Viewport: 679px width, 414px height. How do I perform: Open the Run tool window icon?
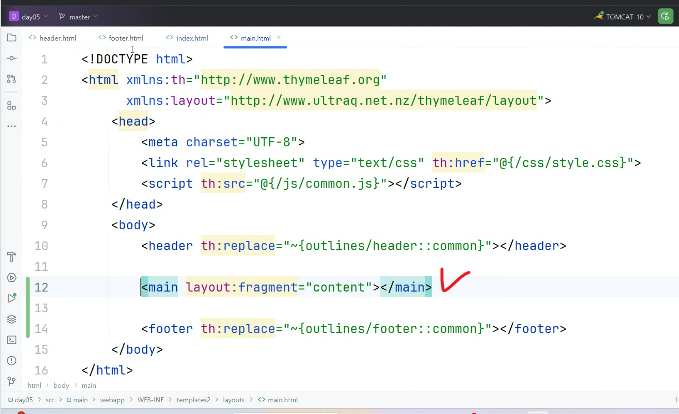pyautogui.click(x=12, y=278)
